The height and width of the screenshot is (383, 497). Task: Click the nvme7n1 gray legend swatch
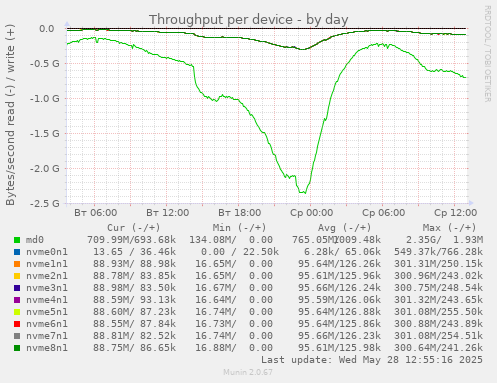17,336
